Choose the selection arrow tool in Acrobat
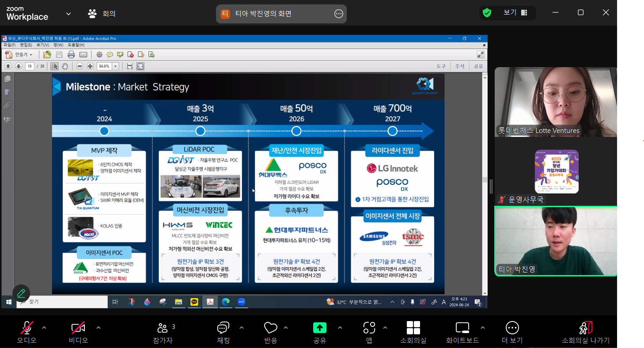This screenshot has width=644, height=348. tap(54, 66)
